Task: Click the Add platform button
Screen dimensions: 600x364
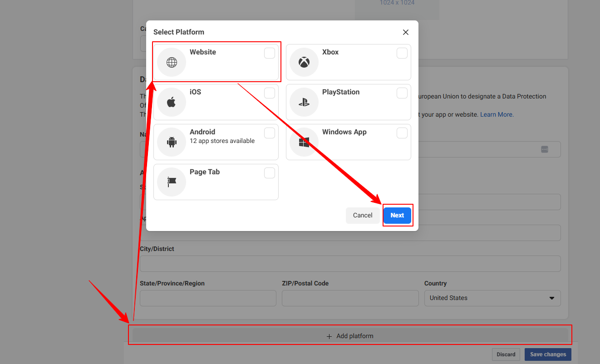Action: tap(350, 336)
